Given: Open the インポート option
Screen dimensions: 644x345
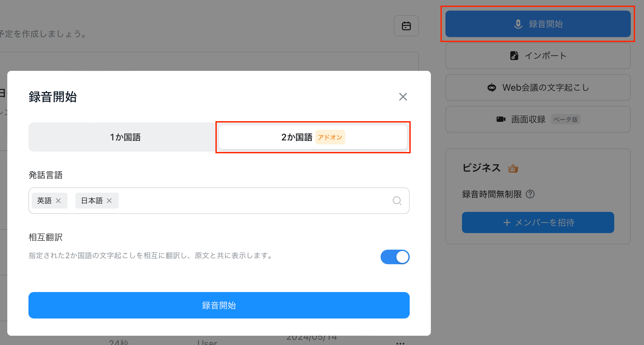Looking at the screenshot, I should coord(538,56).
